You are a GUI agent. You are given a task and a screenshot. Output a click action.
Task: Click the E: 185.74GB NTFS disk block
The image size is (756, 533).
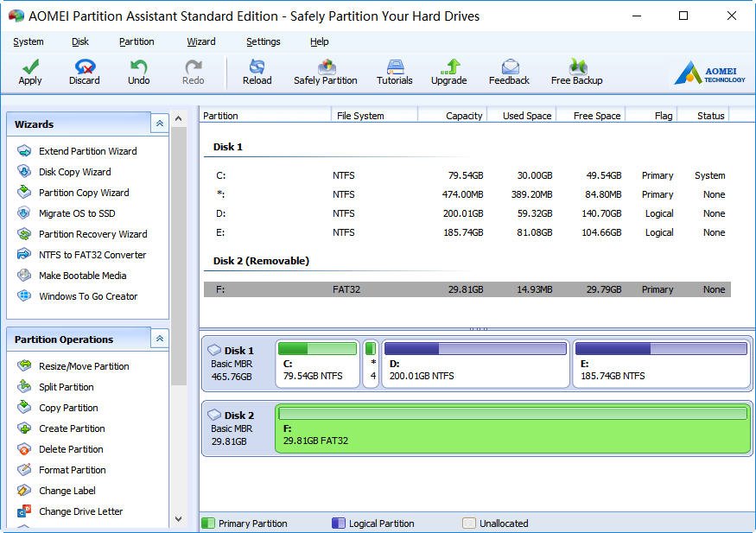pyautogui.click(x=662, y=364)
